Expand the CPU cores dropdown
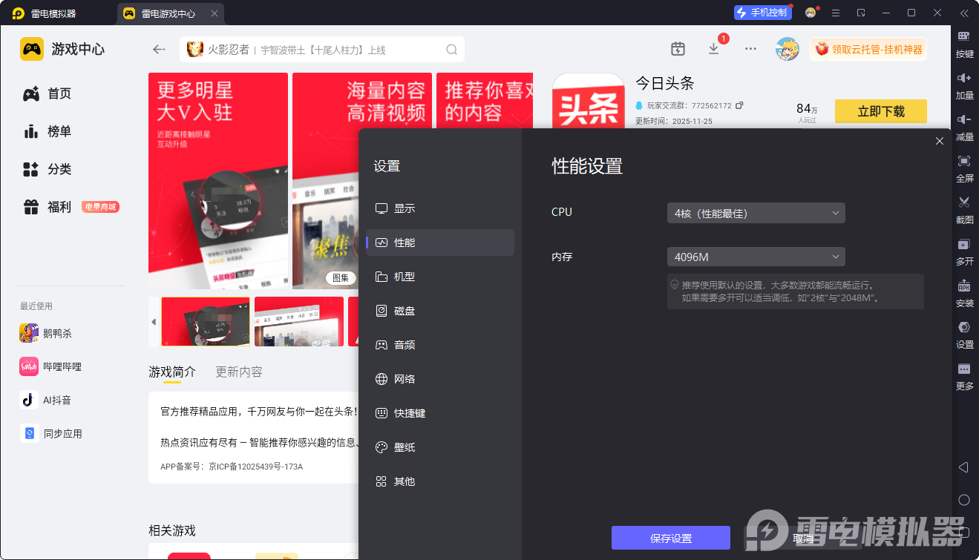This screenshot has width=979, height=560. click(756, 213)
